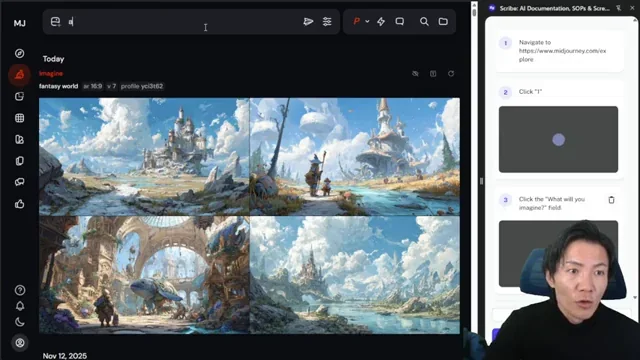
Task: Open the arched market creature image thumbnail
Action: [x=144, y=275]
